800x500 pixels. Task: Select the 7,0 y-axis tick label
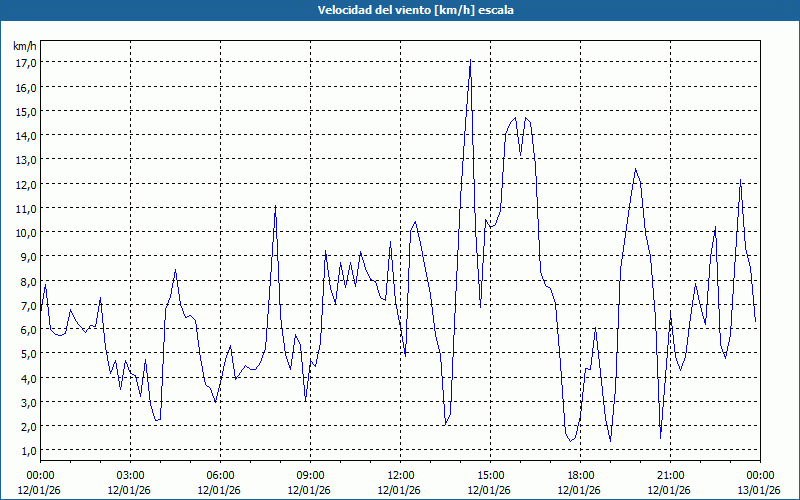pos(25,305)
